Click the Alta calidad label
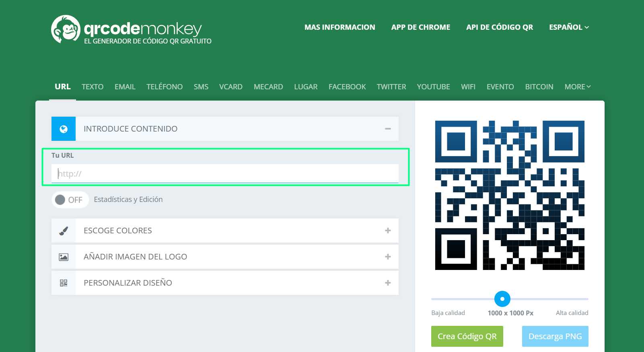The width and height of the screenshot is (644, 352). pos(572,313)
